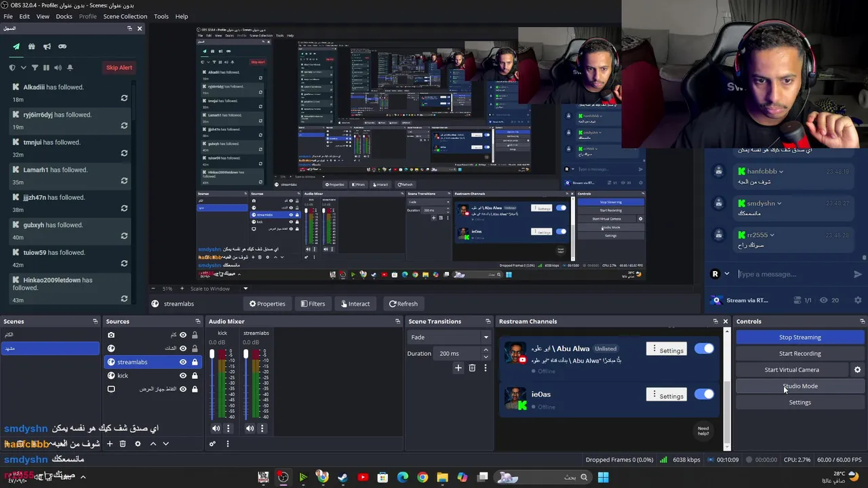
Task: Send the chat message with the arrow icon
Action: (x=858, y=274)
